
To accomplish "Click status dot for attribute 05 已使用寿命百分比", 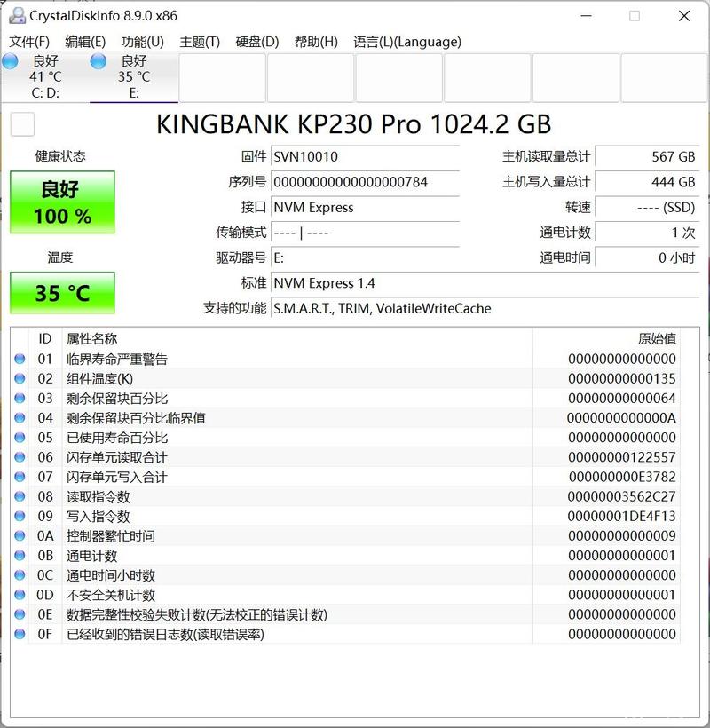I will [x=20, y=438].
